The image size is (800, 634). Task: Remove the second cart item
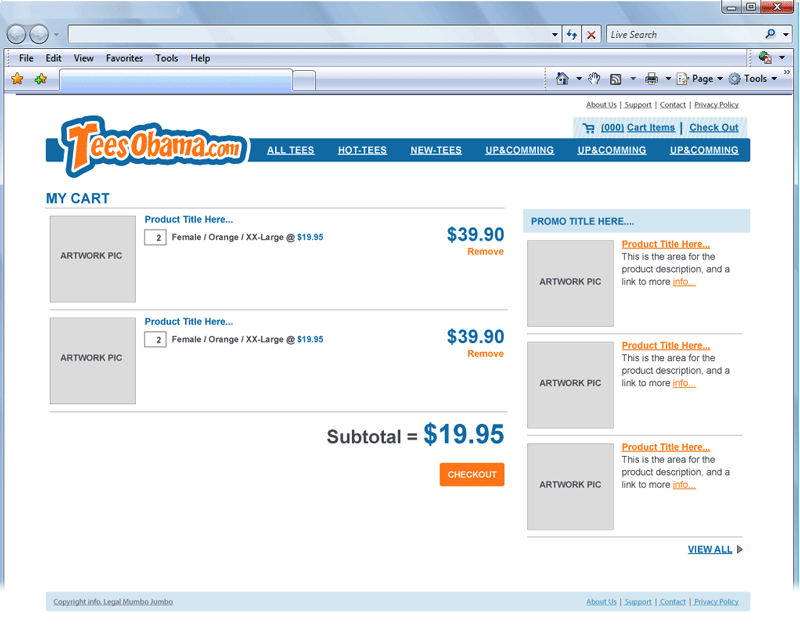[485, 353]
